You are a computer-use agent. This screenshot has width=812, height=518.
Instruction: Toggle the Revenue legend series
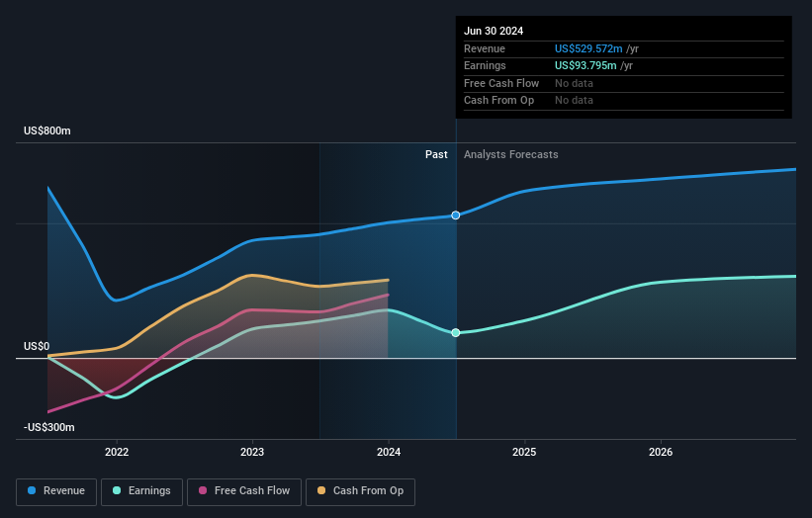pyautogui.click(x=56, y=491)
